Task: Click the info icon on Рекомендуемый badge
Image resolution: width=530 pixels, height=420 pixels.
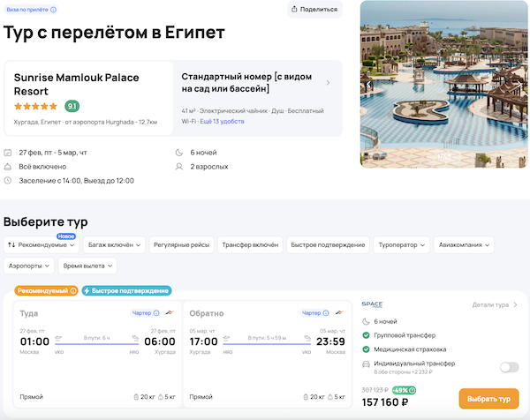Action: [73, 290]
